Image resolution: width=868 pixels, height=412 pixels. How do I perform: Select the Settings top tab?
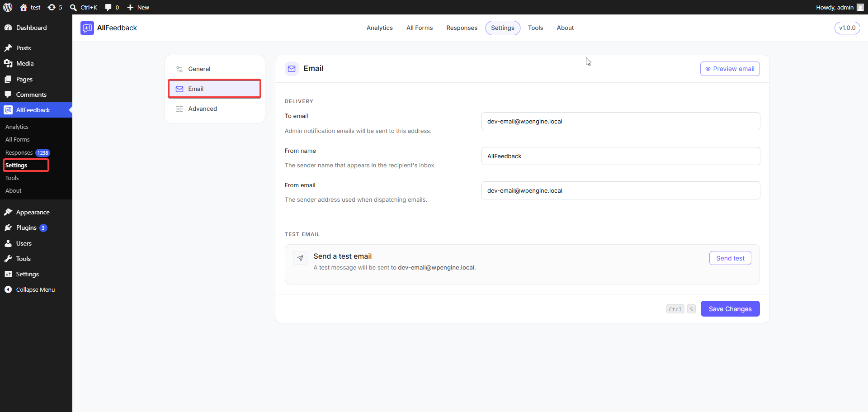point(503,28)
